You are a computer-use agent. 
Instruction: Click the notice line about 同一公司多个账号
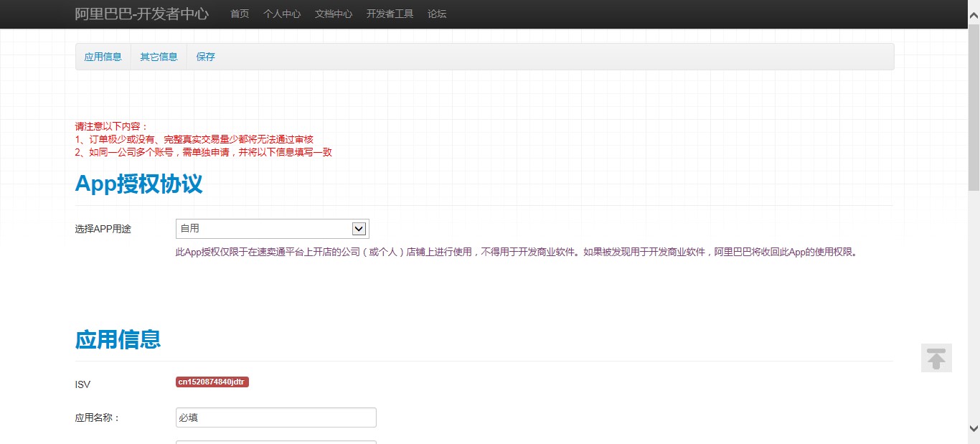[x=204, y=152]
